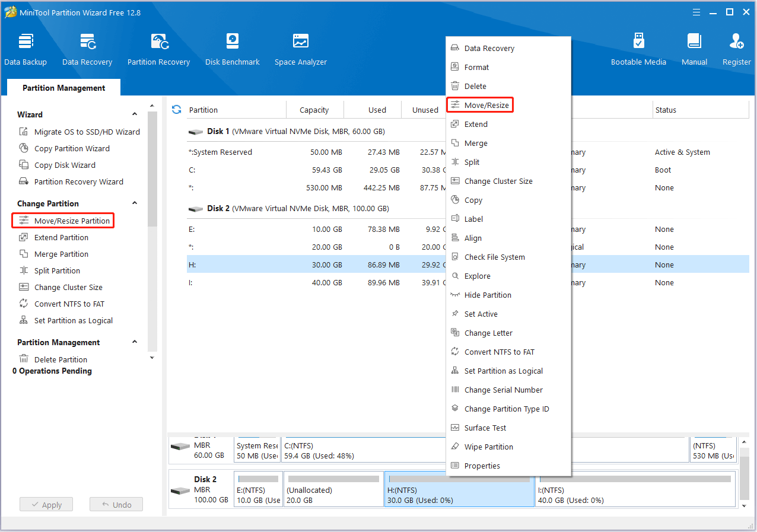Click the Apply button
The height and width of the screenshot is (532, 757).
click(46, 505)
